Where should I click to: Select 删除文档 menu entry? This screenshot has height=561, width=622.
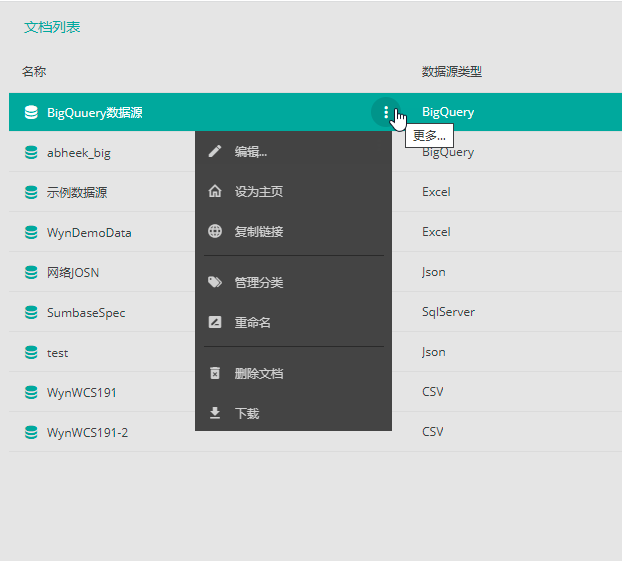(x=293, y=373)
